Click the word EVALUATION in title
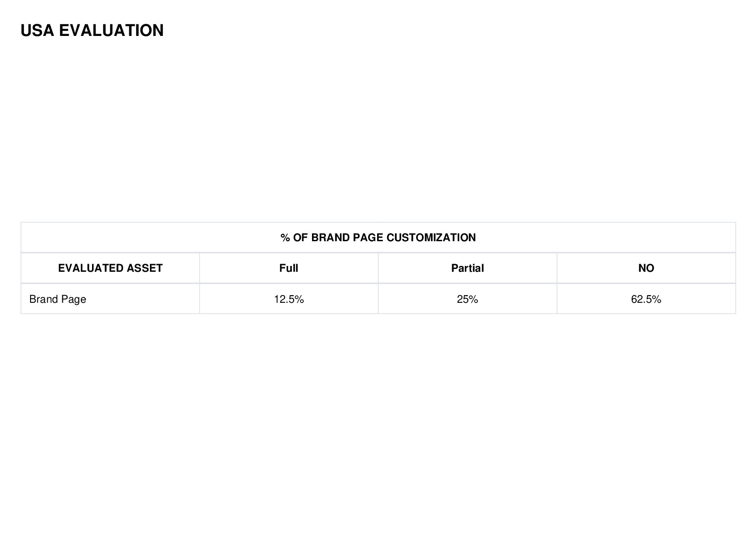This screenshot has height=535, width=756. pos(111,31)
